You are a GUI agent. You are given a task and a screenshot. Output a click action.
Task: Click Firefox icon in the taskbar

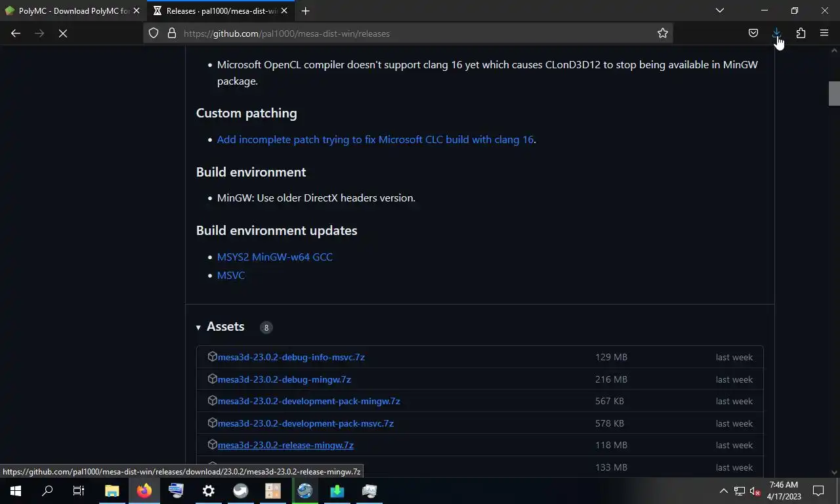(x=144, y=491)
